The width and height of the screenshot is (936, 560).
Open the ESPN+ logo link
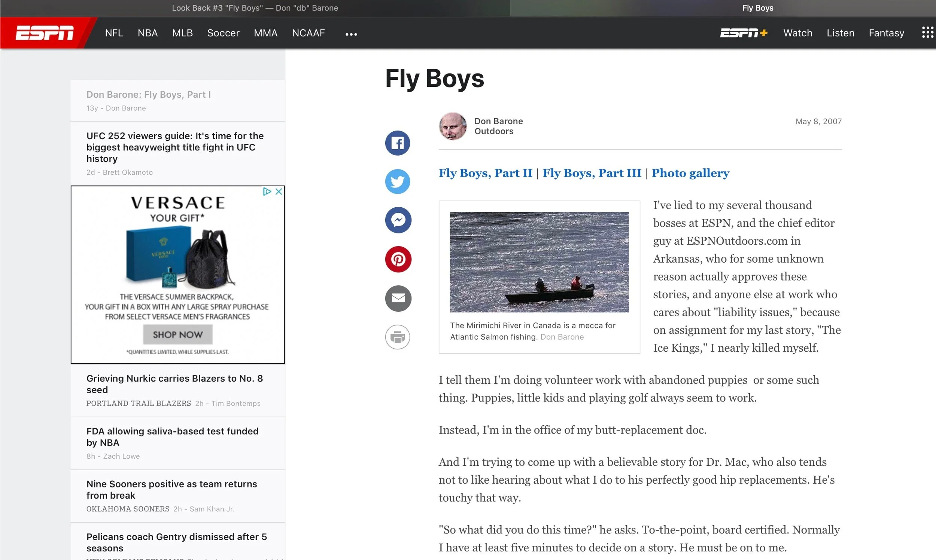(x=744, y=33)
